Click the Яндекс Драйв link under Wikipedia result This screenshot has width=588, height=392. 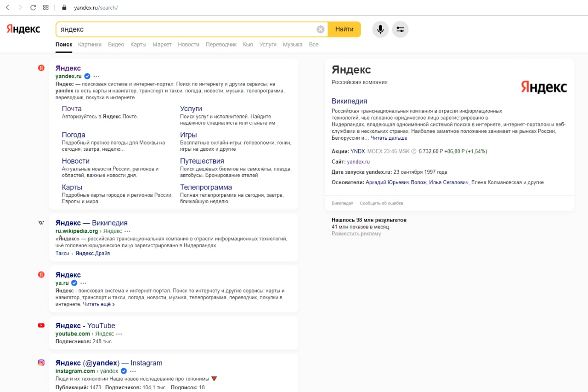pyautogui.click(x=93, y=253)
